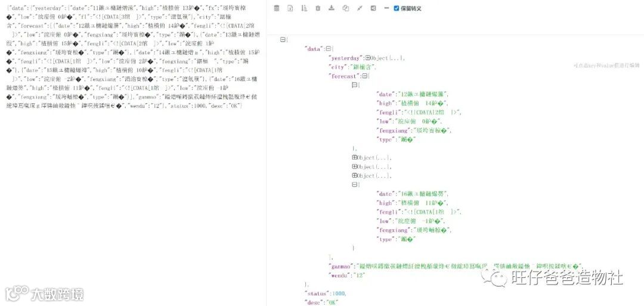Click the "data" key

coord(314,49)
